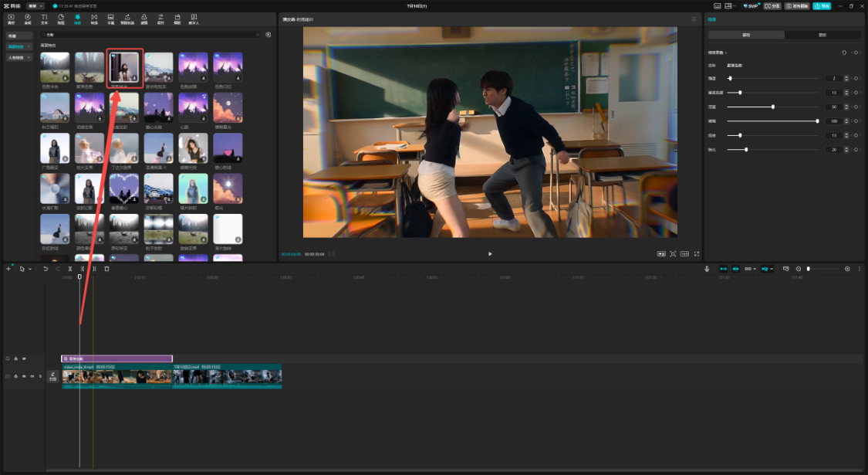
Task: Click the filter icon beside the effects search box
Action: pos(269,34)
